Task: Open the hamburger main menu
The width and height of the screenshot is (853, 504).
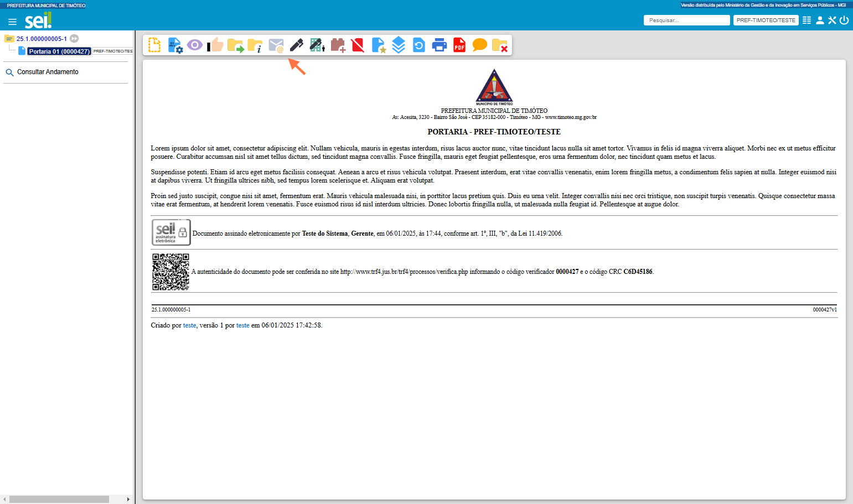Action: point(12,22)
